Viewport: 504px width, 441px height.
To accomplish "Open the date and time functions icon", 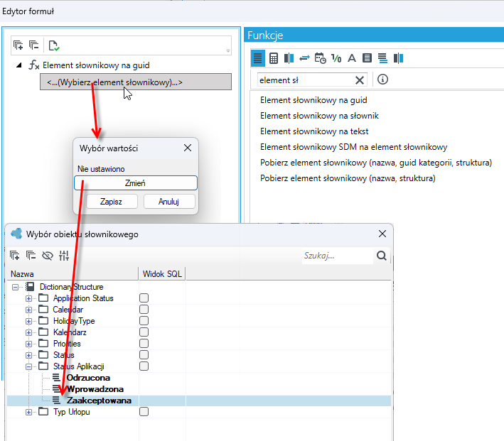I will point(320,58).
